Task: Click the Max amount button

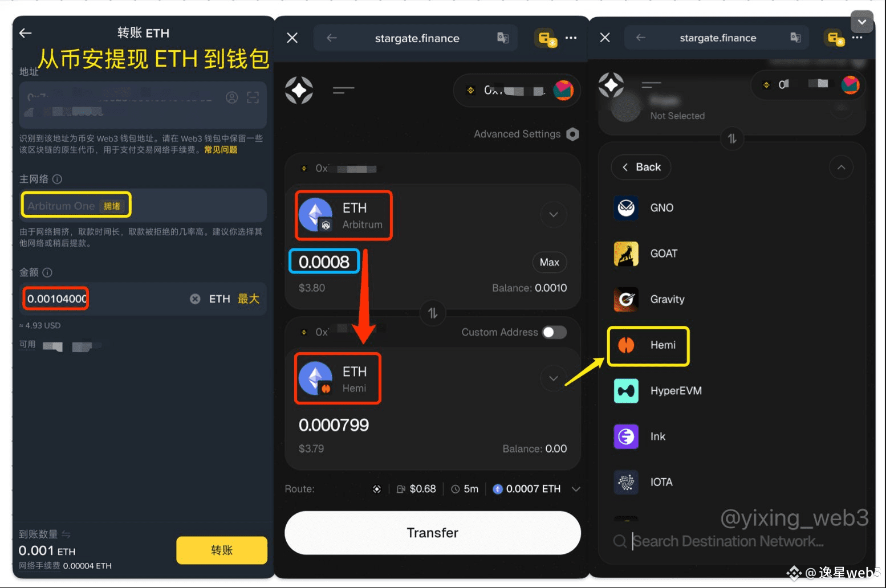Action: coord(549,262)
